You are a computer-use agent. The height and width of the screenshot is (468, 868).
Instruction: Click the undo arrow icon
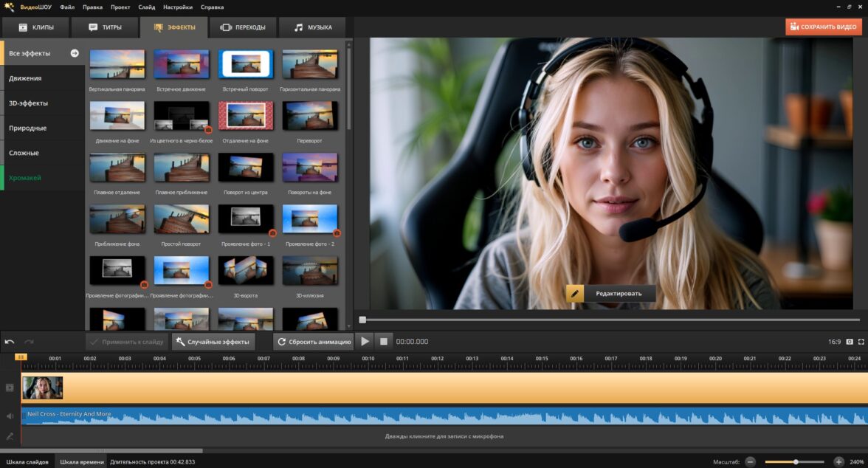(x=10, y=342)
